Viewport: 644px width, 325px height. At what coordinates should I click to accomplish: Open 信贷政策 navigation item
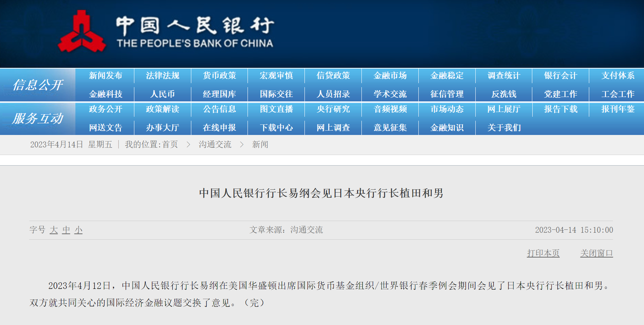[333, 76]
